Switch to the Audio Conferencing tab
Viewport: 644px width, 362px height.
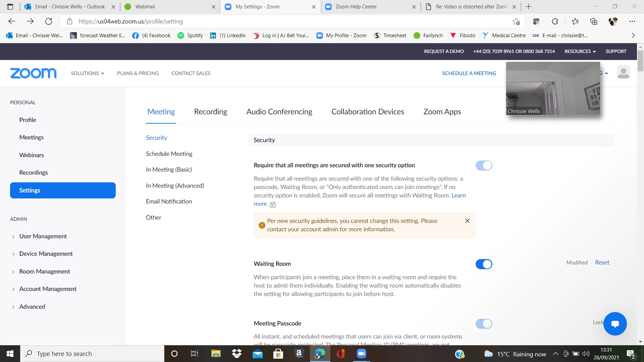point(279,112)
